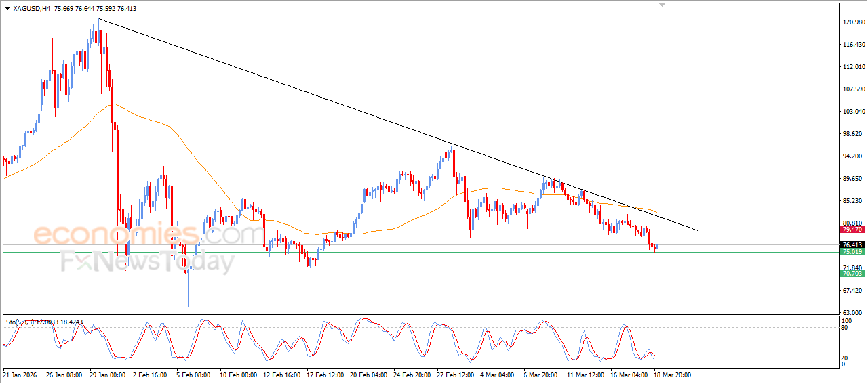Image resolution: width=868 pixels, height=384 pixels.
Task: Select the green 70.703 price tag
Action: [x=852, y=274]
